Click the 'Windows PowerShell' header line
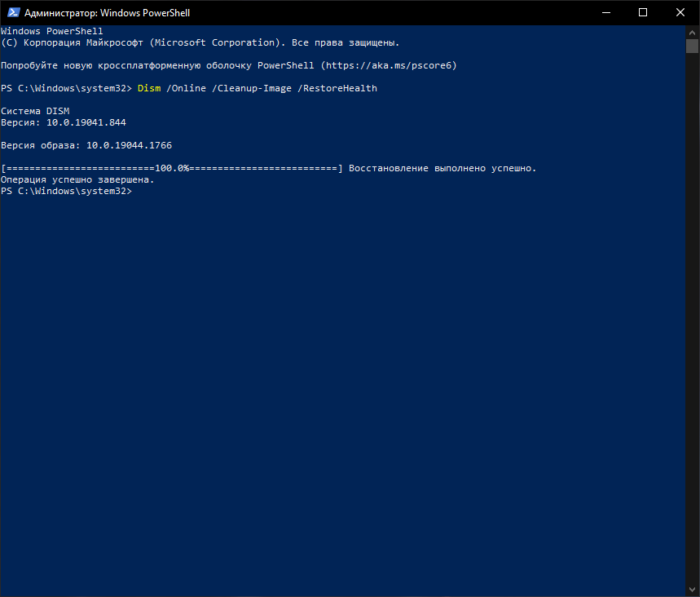 [x=52, y=31]
